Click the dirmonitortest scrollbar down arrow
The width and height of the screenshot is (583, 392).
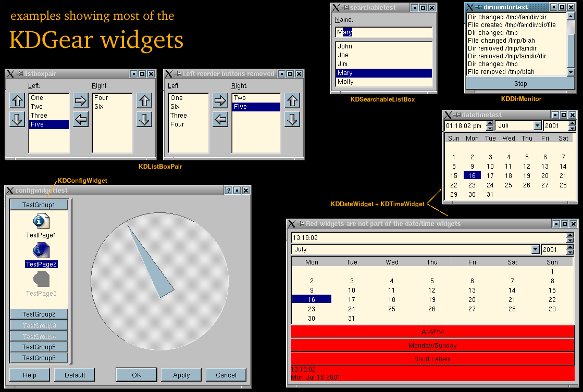point(570,72)
